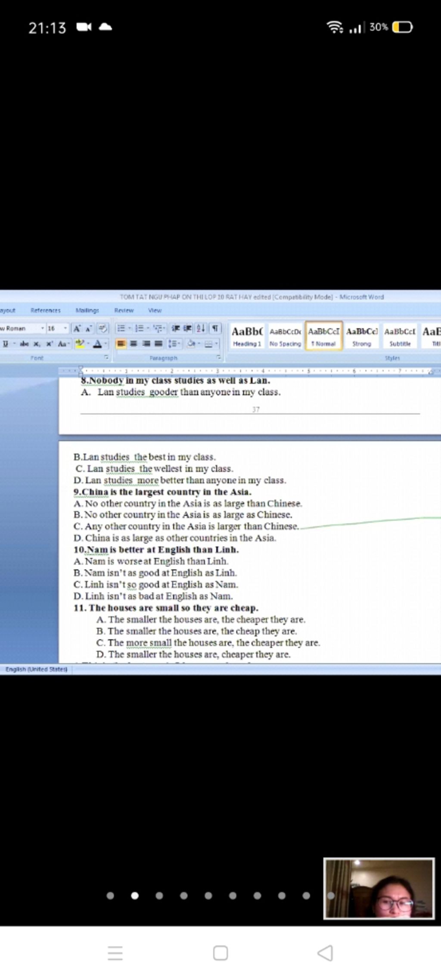Click the text highlight pen icon

(80, 344)
